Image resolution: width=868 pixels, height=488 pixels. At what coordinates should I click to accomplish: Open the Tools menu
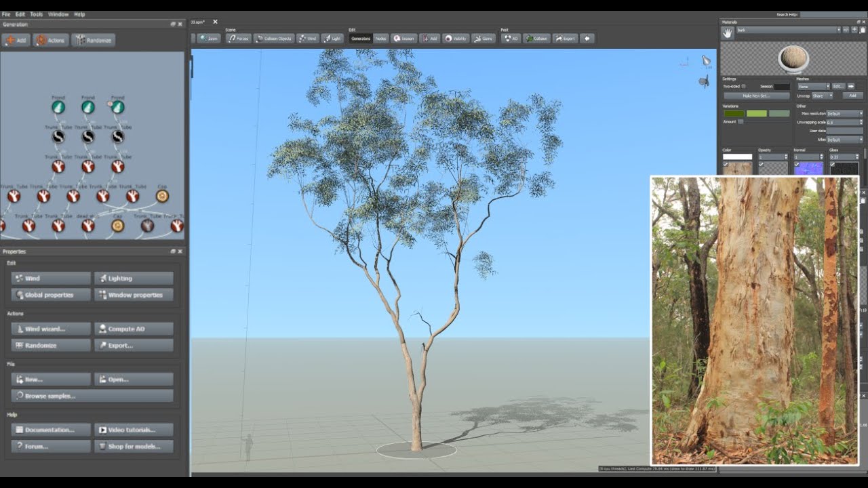click(36, 14)
